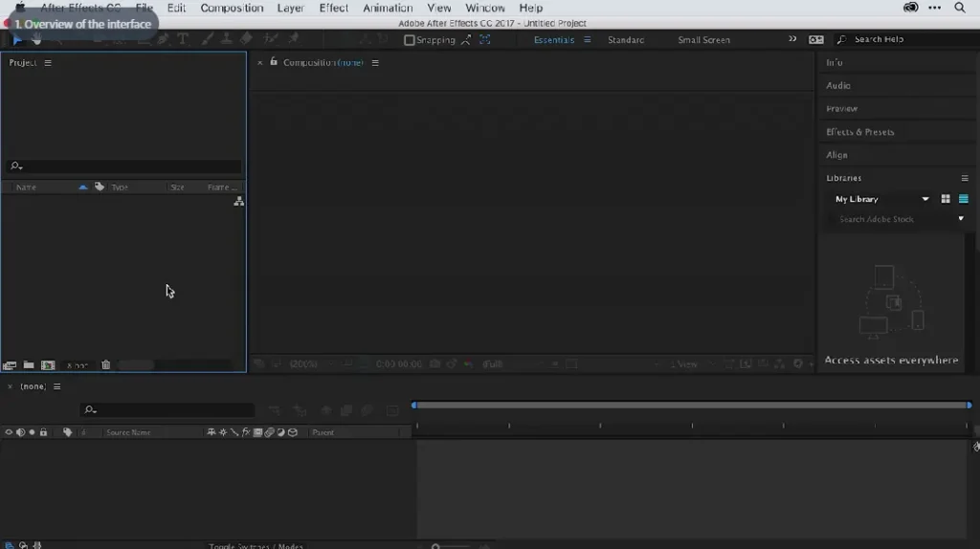Select the Pen tool
This screenshot has width=980, height=549.
pos(163,38)
